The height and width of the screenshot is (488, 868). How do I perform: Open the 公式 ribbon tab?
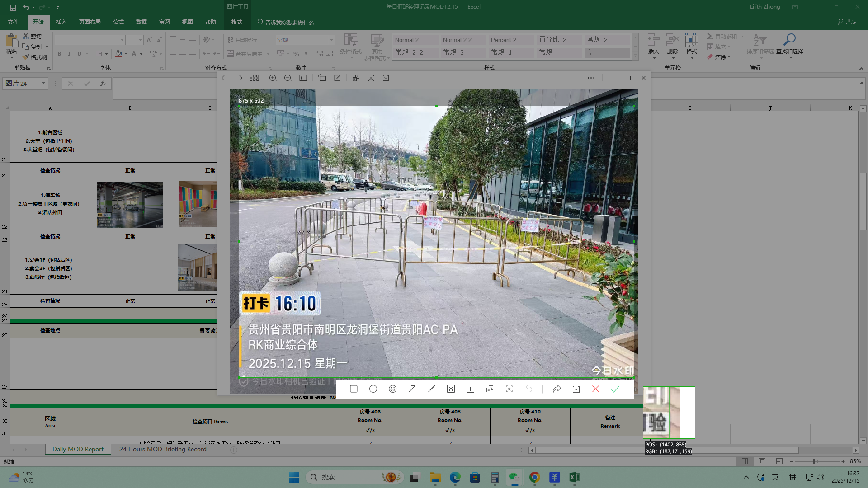(118, 22)
